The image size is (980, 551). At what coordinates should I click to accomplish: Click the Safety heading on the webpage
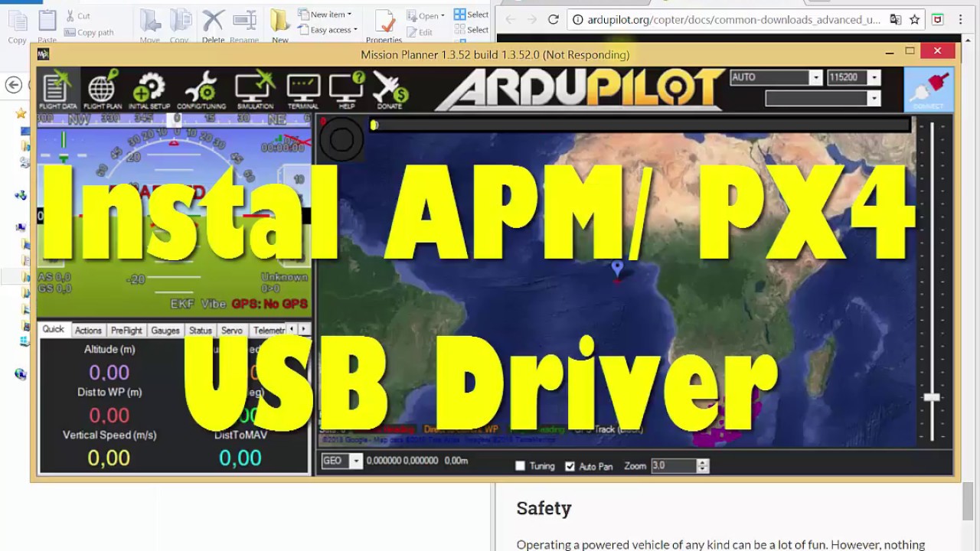tap(544, 508)
